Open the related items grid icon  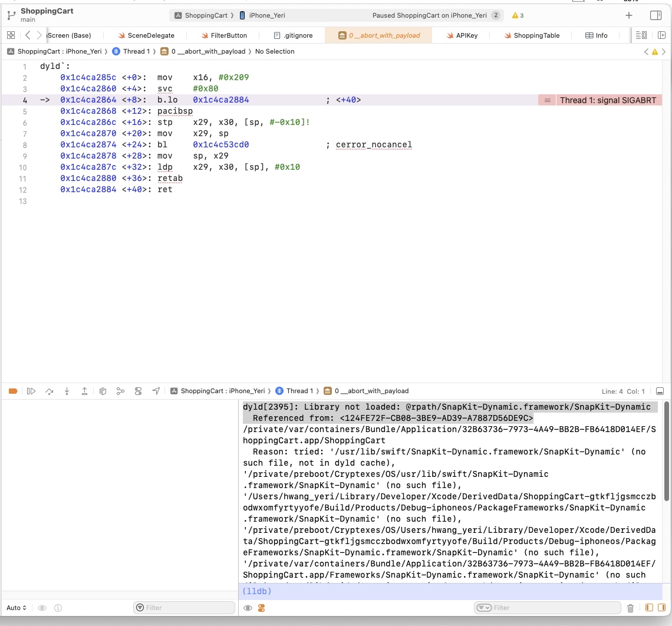pyautogui.click(x=11, y=35)
